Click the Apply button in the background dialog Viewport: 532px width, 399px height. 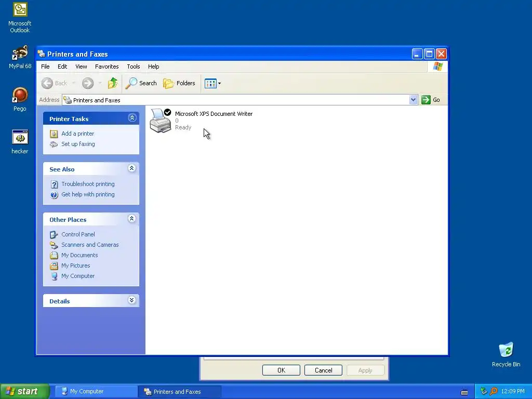tap(365, 370)
